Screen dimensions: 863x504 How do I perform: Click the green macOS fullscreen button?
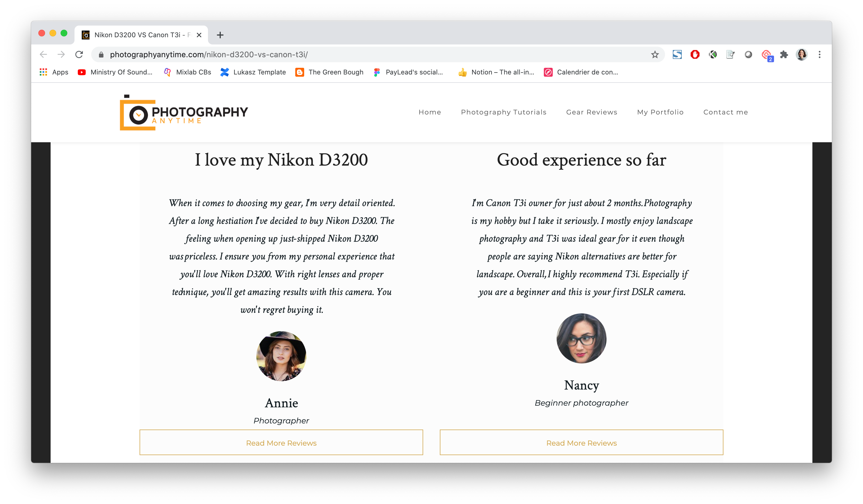pos(64,33)
